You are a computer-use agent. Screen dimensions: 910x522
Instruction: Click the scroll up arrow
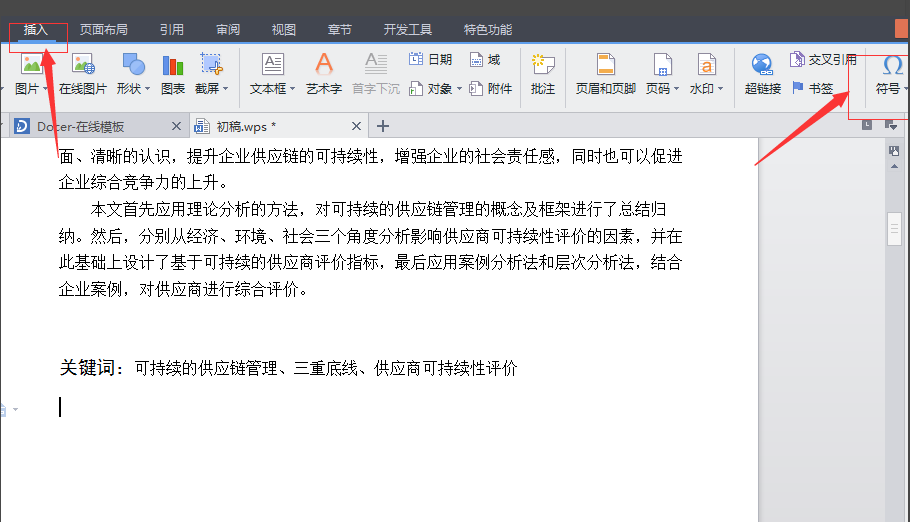tap(894, 167)
